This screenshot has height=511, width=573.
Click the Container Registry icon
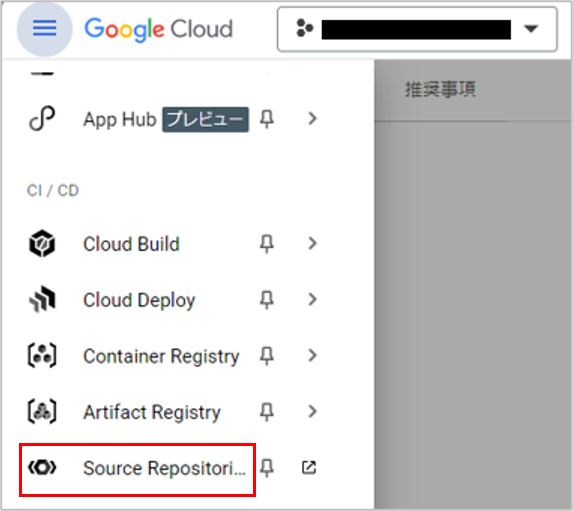click(x=42, y=355)
